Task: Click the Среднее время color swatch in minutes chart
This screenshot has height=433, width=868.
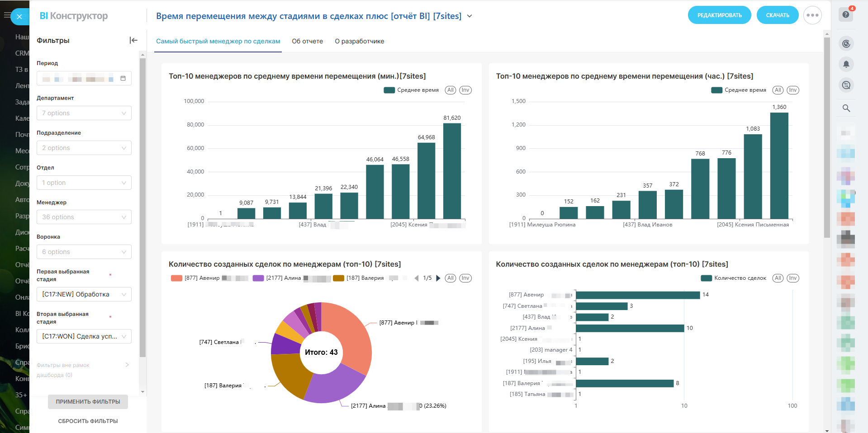Action: tap(389, 90)
